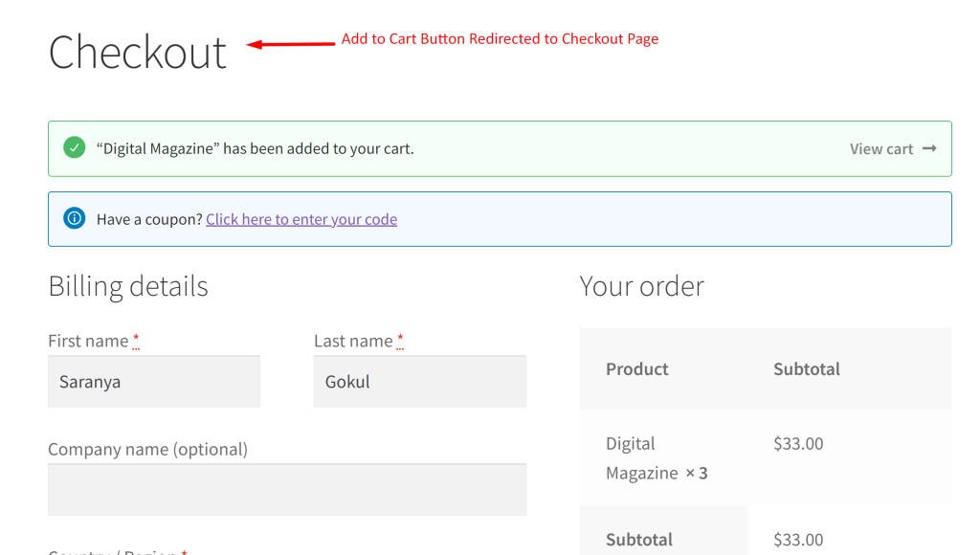Select the empty Company name field
This screenshot has width=980, height=555.
click(x=286, y=490)
